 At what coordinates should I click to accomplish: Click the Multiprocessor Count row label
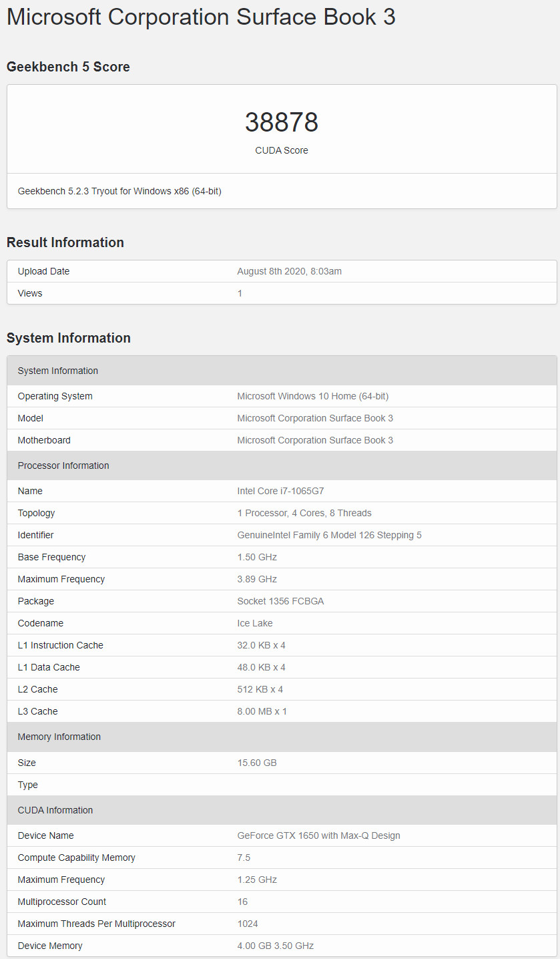(x=62, y=902)
